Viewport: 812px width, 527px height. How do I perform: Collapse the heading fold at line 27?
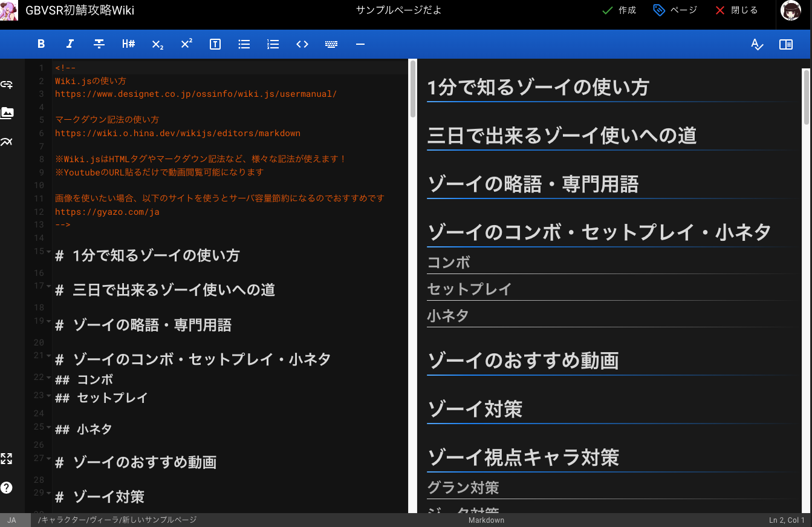[x=48, y=459]
